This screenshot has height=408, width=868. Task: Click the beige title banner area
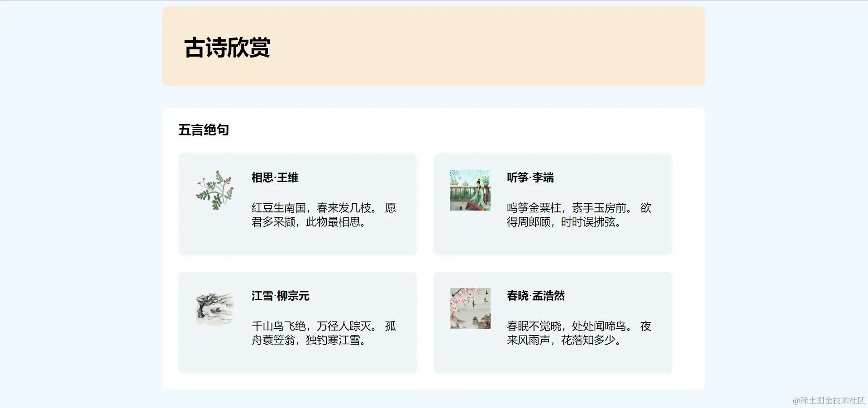(433, 46)
